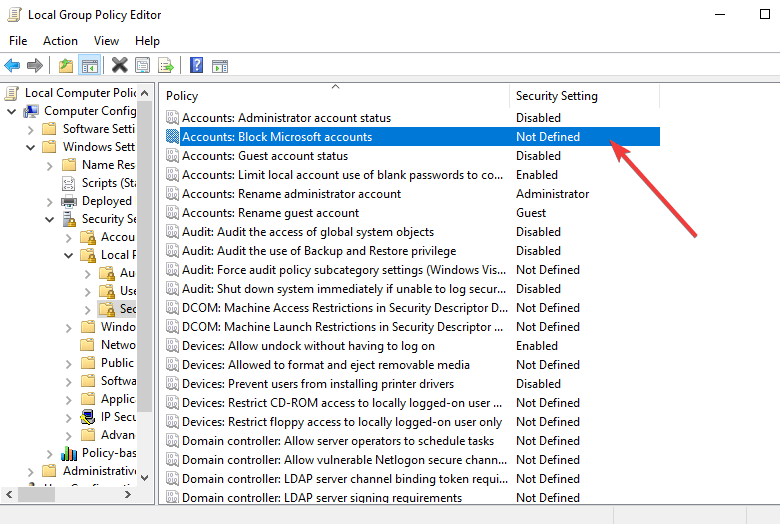This screenshot has width=780, height=524.
Task: Click the Forward arrow toolbar icon
Action: pos(35,65)
